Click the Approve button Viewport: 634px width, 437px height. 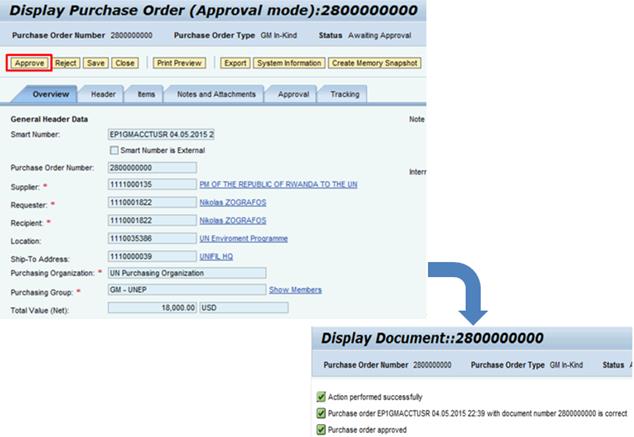(29, 63)
